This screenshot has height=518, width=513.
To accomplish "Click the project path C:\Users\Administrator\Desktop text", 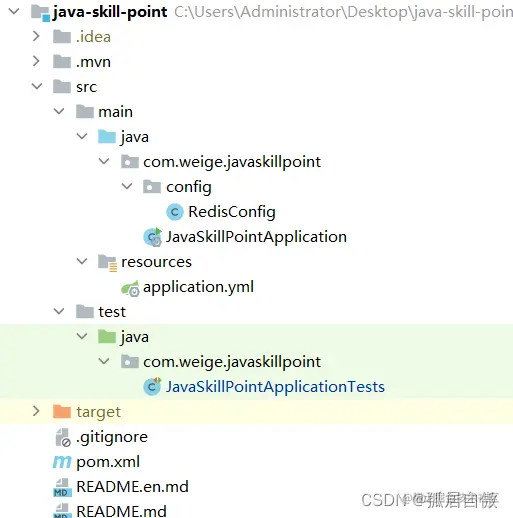I will (343, 12).
